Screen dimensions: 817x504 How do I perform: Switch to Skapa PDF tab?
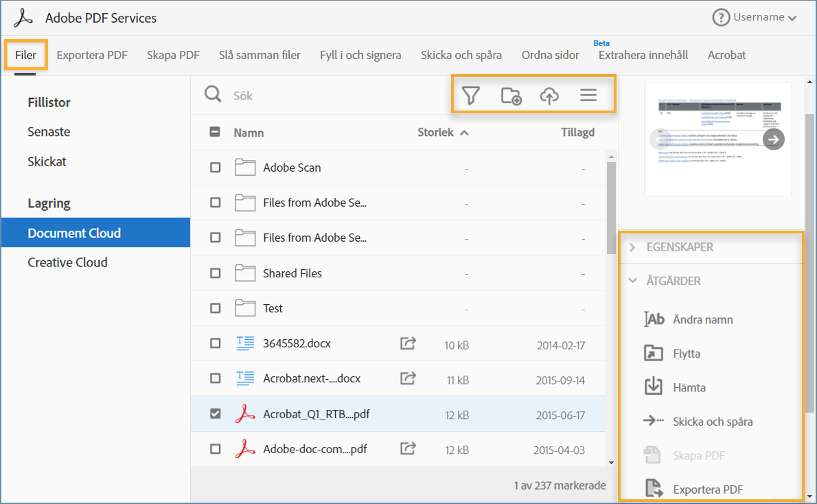coord(173,55)
